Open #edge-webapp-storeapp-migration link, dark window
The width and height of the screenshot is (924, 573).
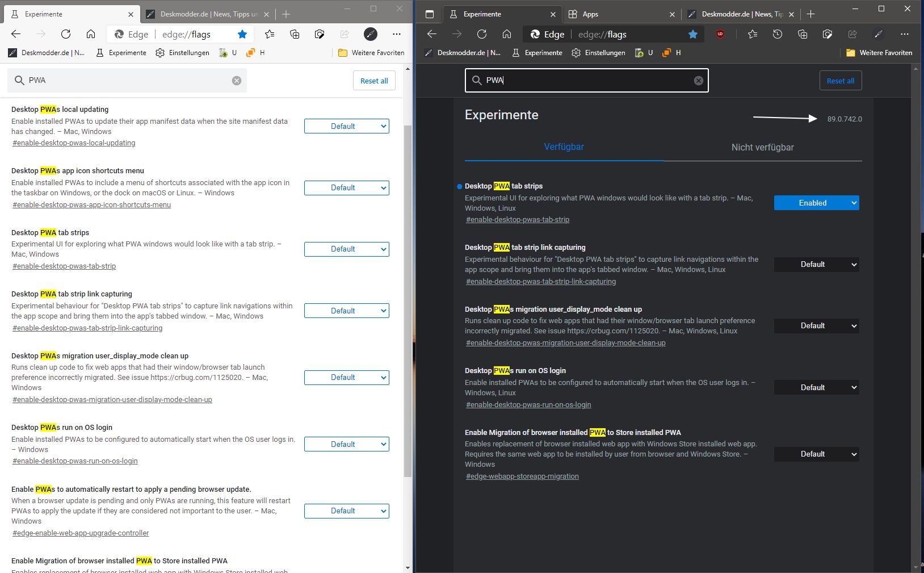pyautogui.click(x=522, y=476)
